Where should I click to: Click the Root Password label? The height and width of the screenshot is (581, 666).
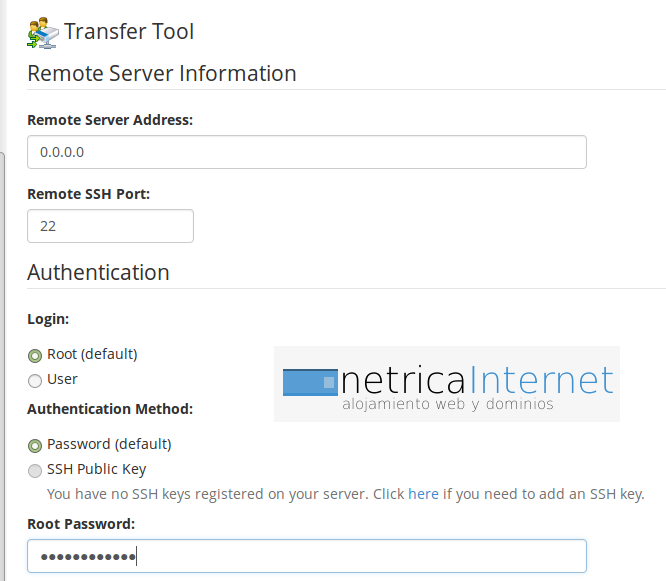pyautogui.click(x=81, y=524)
